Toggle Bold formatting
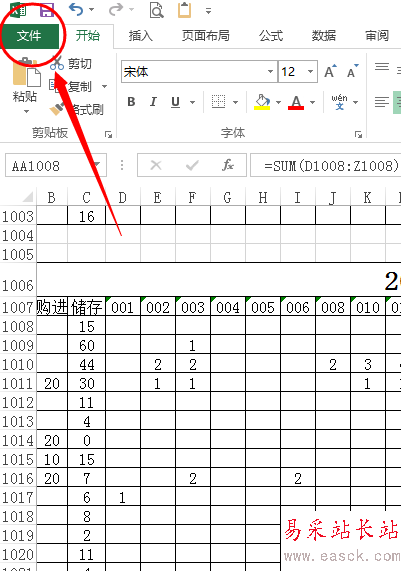 pyautogui.click(x=131, y=102)
